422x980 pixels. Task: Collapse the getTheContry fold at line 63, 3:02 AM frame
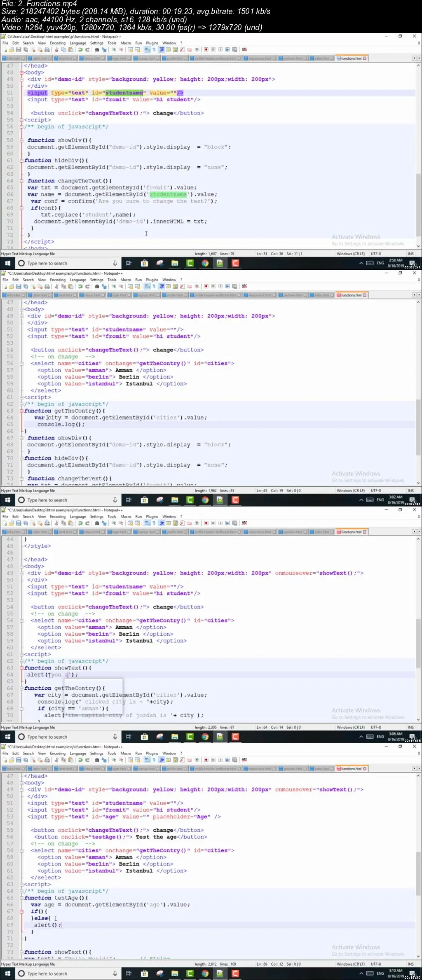click(x=21, y=411)
